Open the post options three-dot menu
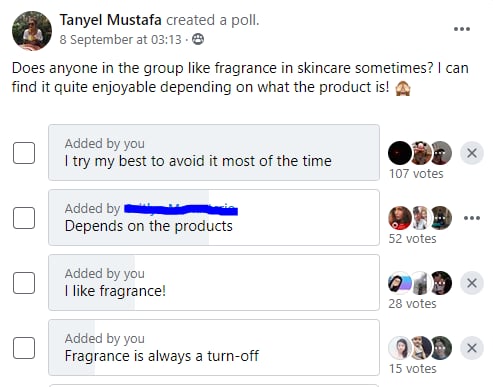Viewport: 493px width, 387px height. tap(462, 29)
